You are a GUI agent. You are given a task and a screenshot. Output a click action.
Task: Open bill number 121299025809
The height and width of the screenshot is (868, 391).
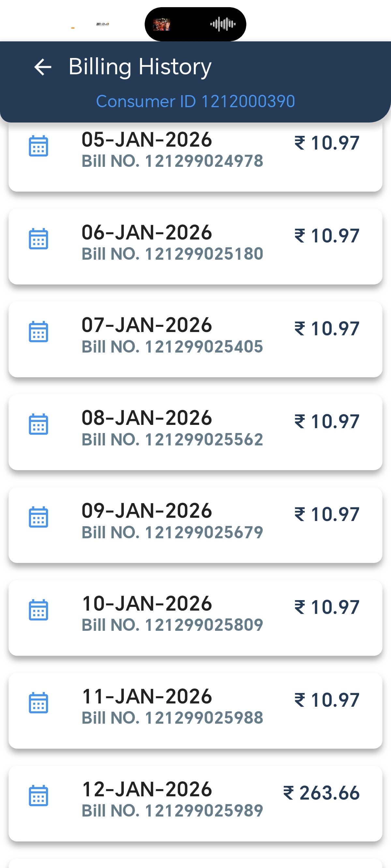(x=172, y=625)
